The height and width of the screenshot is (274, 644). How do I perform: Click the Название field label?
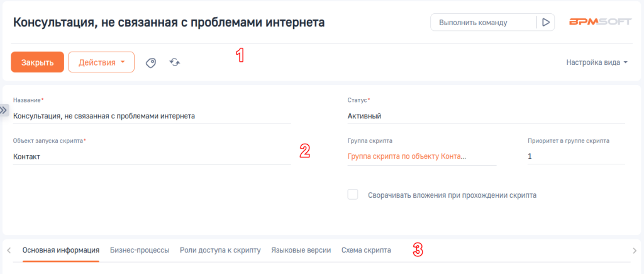pyautogui.click(x=27, y=100)
